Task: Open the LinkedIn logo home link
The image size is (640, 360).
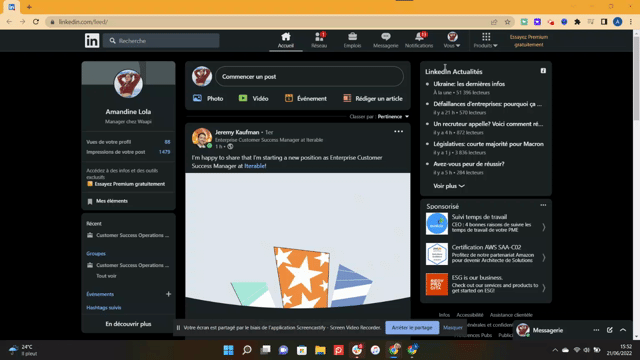Action: point(92,40)
